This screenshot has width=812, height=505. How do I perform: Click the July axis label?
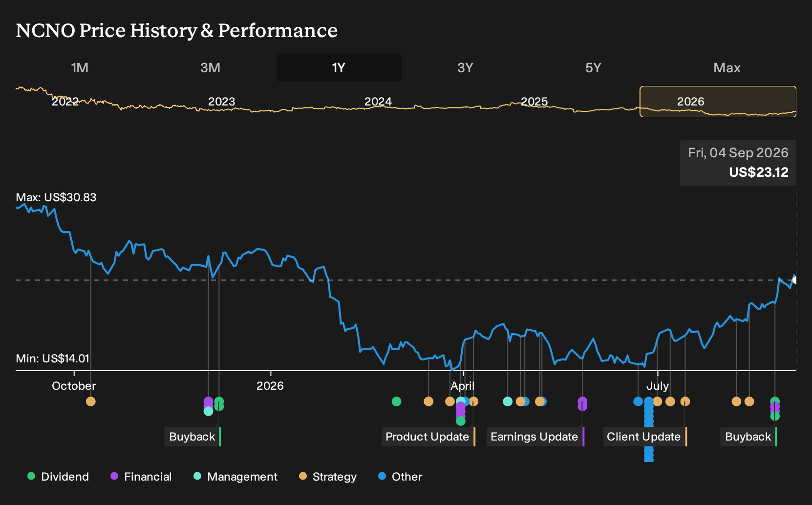pyautogui.click(x=658, y=386)
